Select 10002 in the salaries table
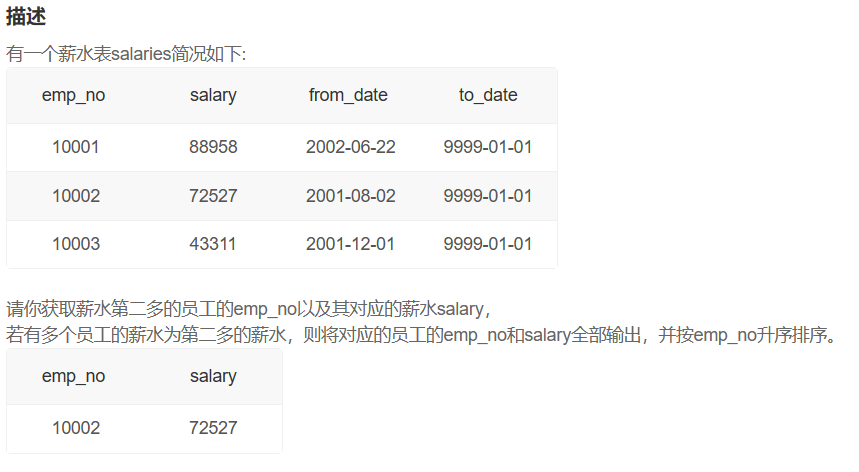The width and height of the screenshot is (859, 472). 76,196
